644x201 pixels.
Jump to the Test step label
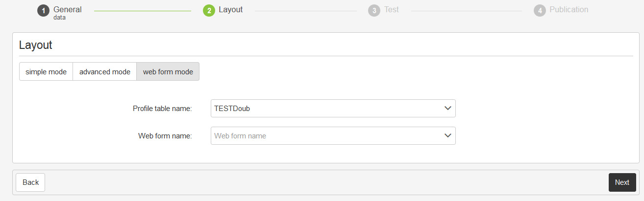coord(392,10)
